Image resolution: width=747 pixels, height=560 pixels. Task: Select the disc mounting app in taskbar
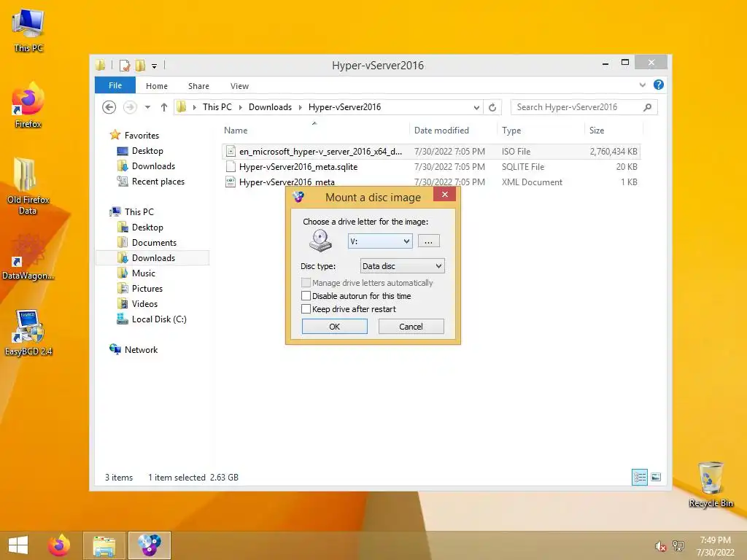click(149, 545)
